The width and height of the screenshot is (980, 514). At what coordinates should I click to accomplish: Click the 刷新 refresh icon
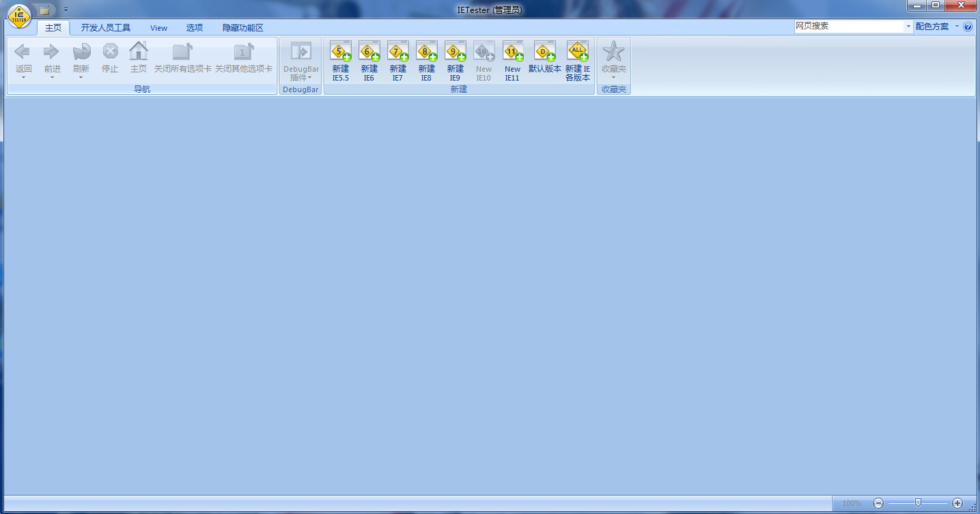81,52
